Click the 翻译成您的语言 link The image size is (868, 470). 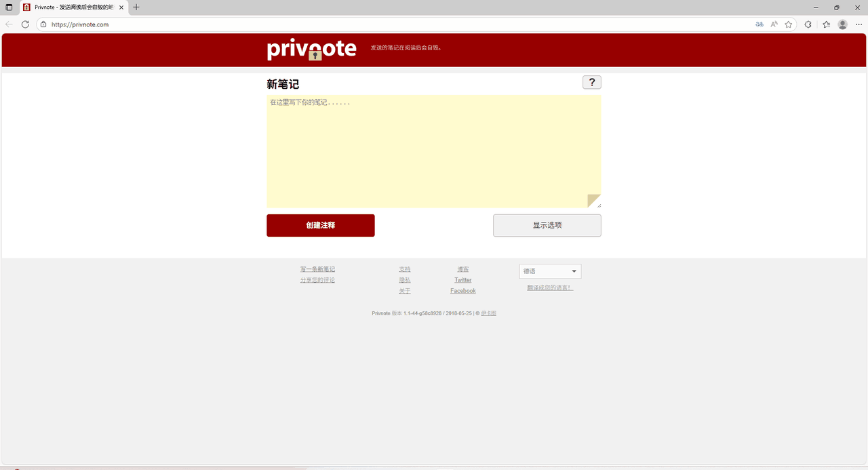[550, 288]
